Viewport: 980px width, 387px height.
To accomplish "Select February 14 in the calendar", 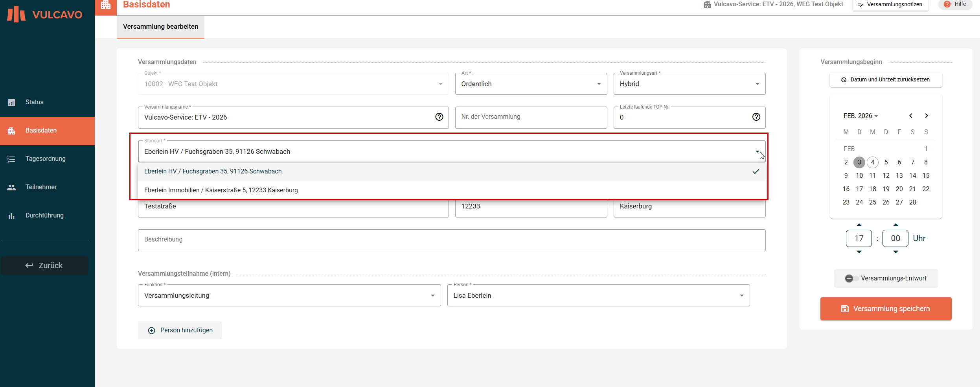I will click(x=912, y=175).
